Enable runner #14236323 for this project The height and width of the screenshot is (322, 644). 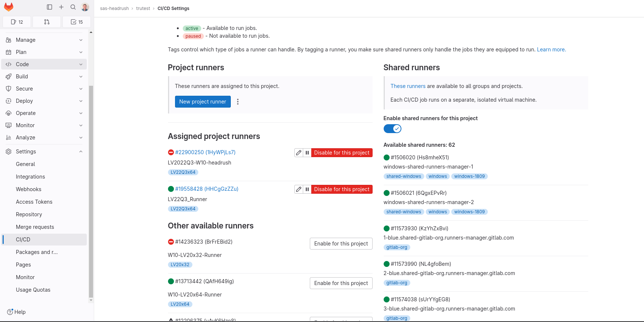[341, 244]
